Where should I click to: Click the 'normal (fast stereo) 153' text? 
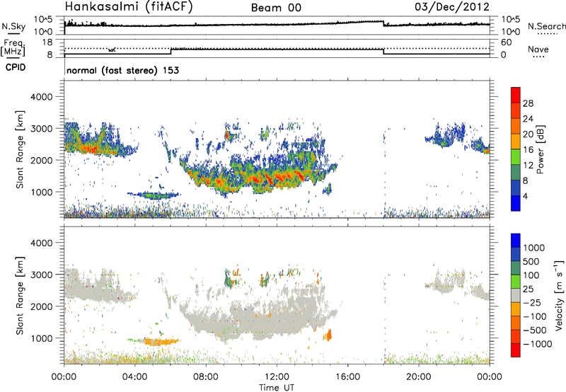pos(122,70)
